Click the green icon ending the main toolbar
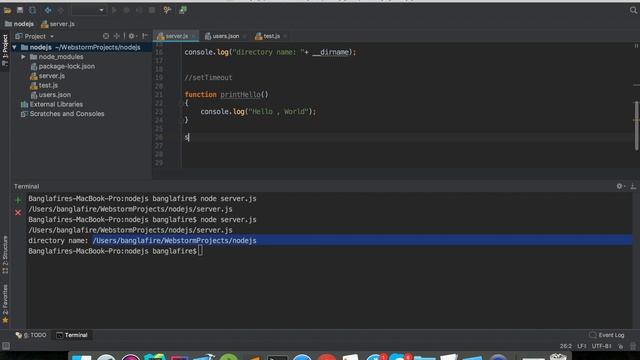640x360 pixels. click(x=183, y=10)
